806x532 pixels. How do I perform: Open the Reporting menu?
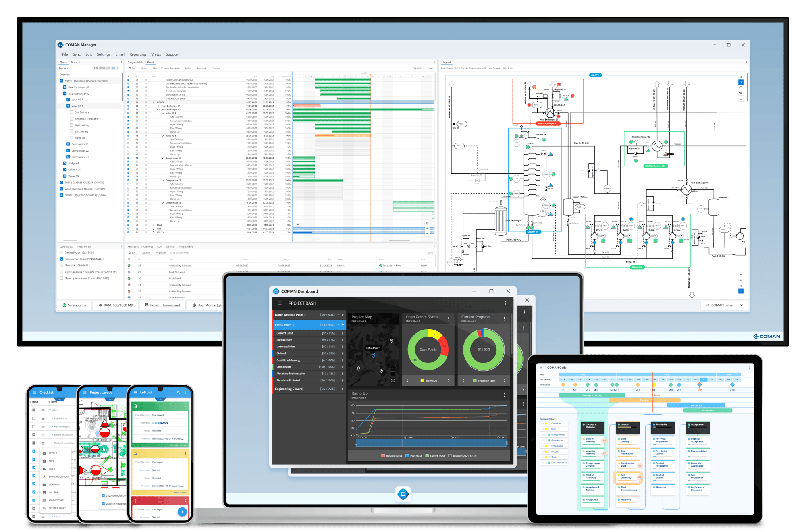[x=138, y=54]
